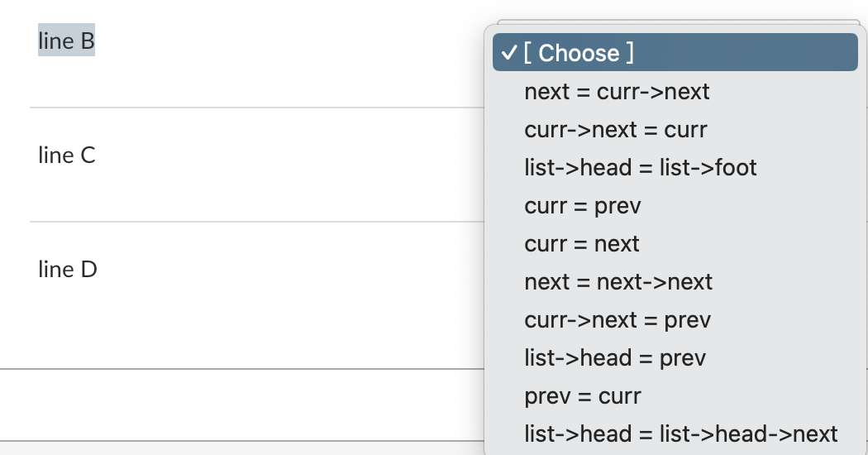Select 'list->head = prev' option
868x455 pixels.
tap(675, 358)
